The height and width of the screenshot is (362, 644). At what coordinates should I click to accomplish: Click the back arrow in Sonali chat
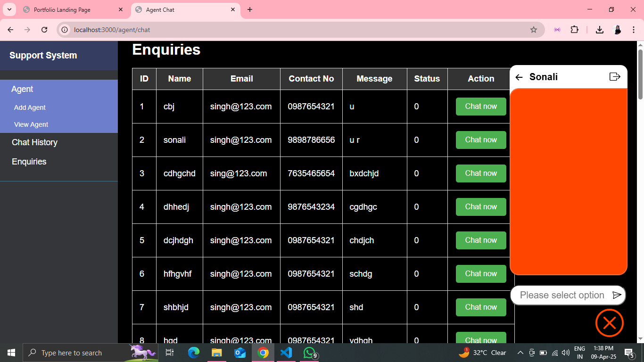click(519, 77)
